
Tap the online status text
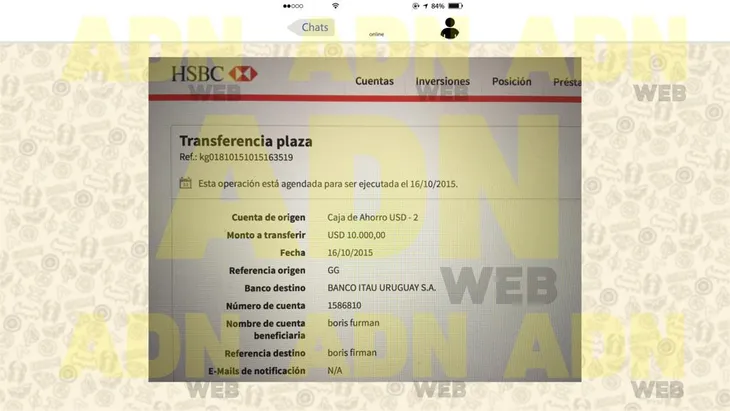tap(377, 34)
